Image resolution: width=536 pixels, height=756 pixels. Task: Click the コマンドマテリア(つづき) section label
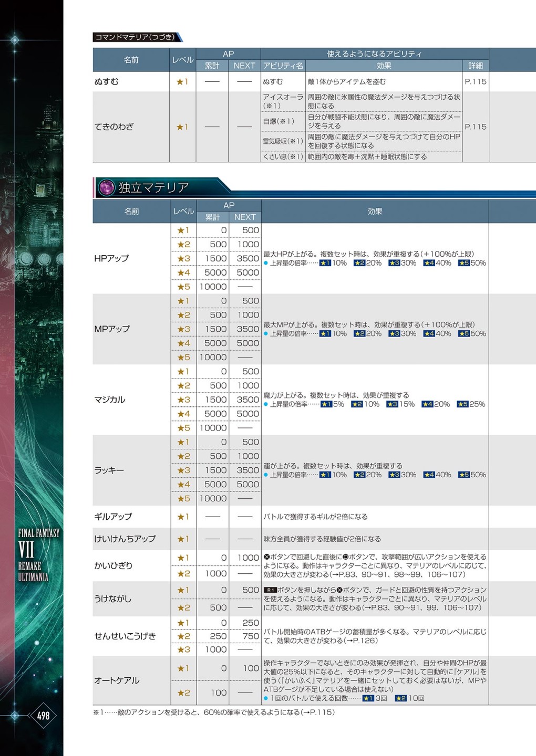pos(136,37)
